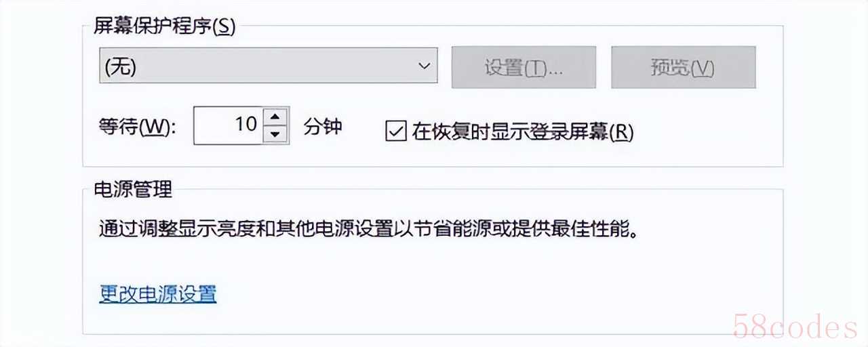The image size is (868, 347).
Task: Click the chevron arrow of the screensaver combo box
Action: (424, 66)
